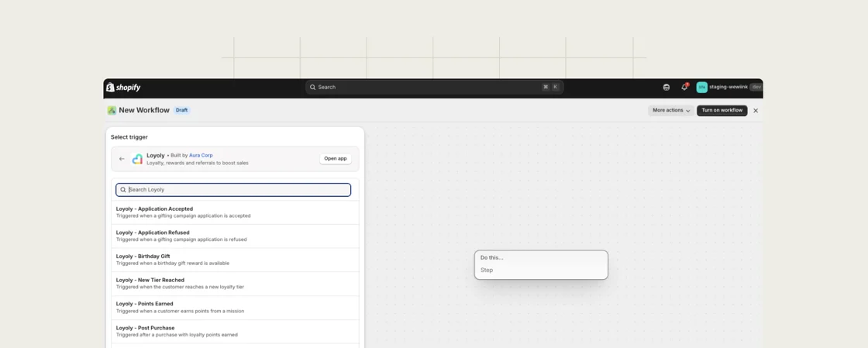Click the Shopify logo
The image size is (868, 348).
pos(123,88)
